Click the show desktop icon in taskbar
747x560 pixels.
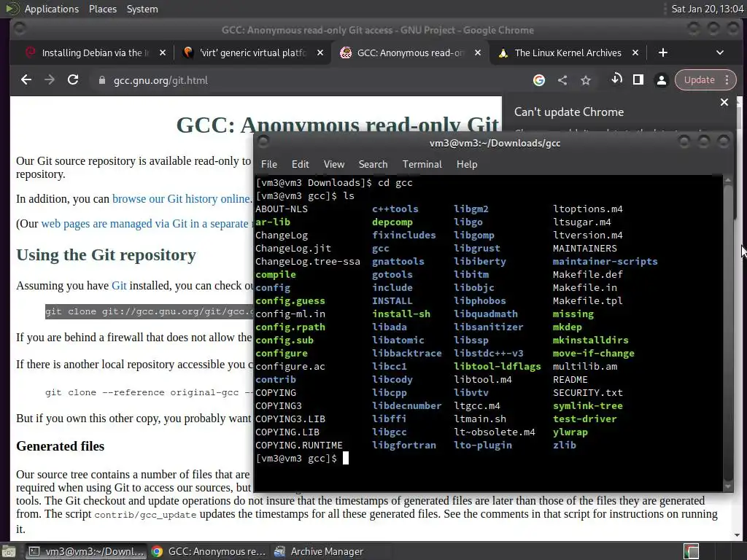pyautogui.click(x=9, y=551)
